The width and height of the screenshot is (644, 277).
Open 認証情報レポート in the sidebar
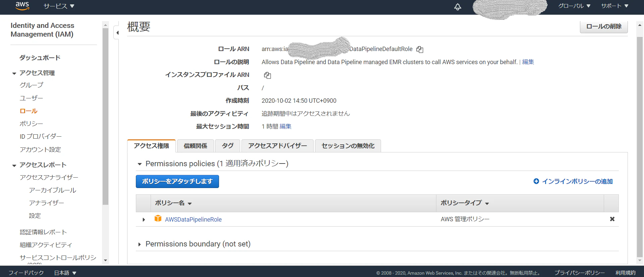43,232
